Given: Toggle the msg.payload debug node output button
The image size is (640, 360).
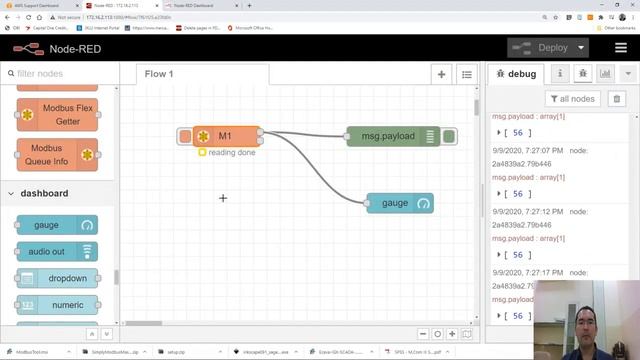Looking at the screenshot, I should coord(449,136).
